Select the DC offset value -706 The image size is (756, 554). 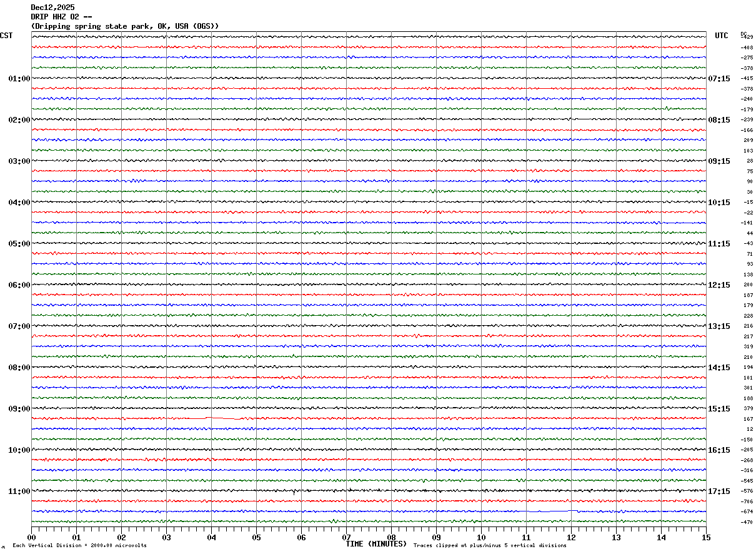point(747,501)
